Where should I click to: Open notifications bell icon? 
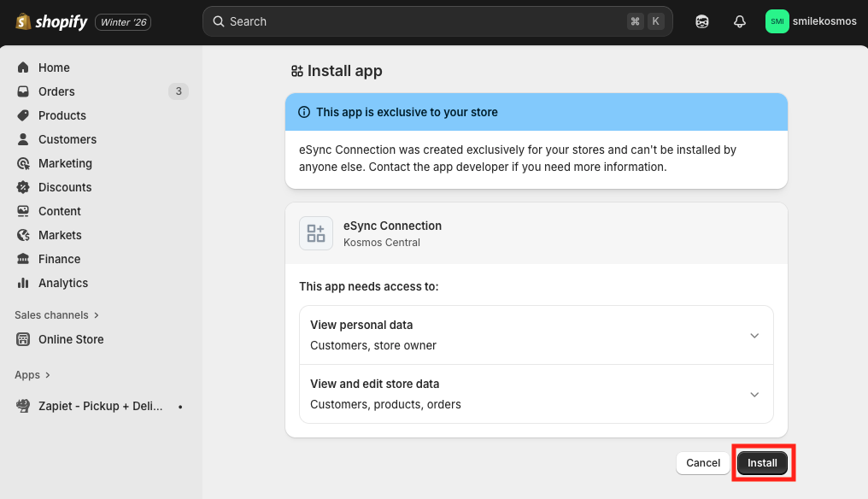(x=740, y=21)
